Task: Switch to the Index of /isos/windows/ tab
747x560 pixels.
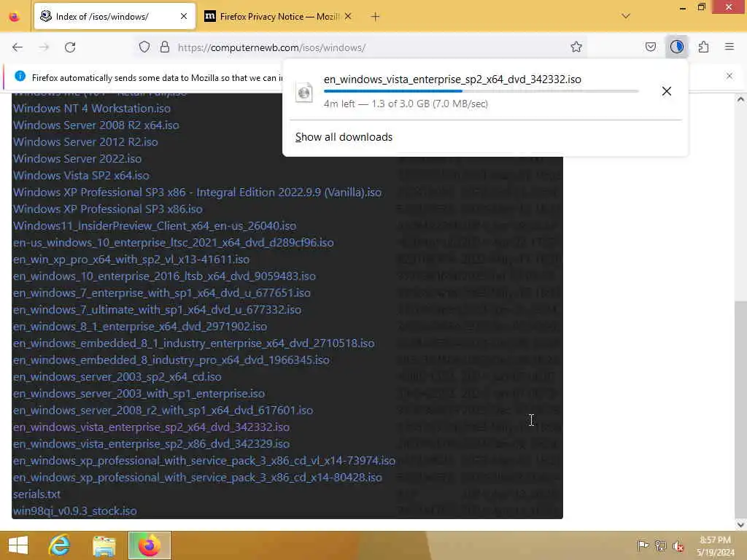Action: 115,17
